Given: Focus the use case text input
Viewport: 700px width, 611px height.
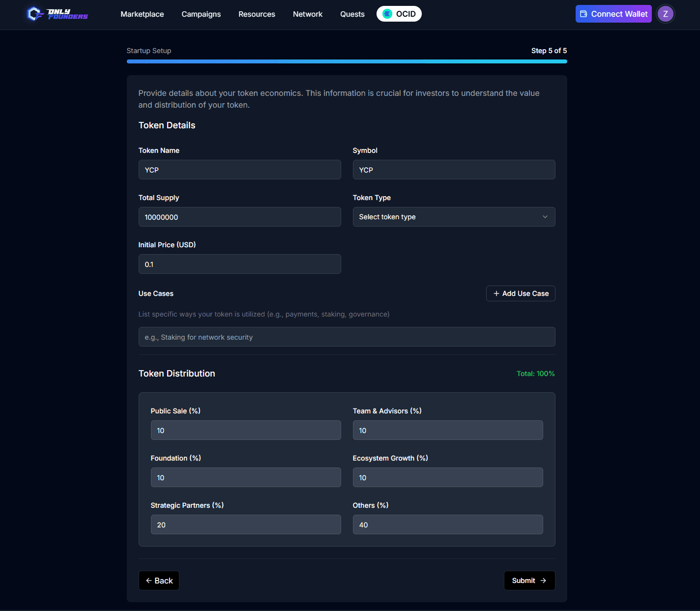Looking at the screenshot, I should click(x=347, y=337).
